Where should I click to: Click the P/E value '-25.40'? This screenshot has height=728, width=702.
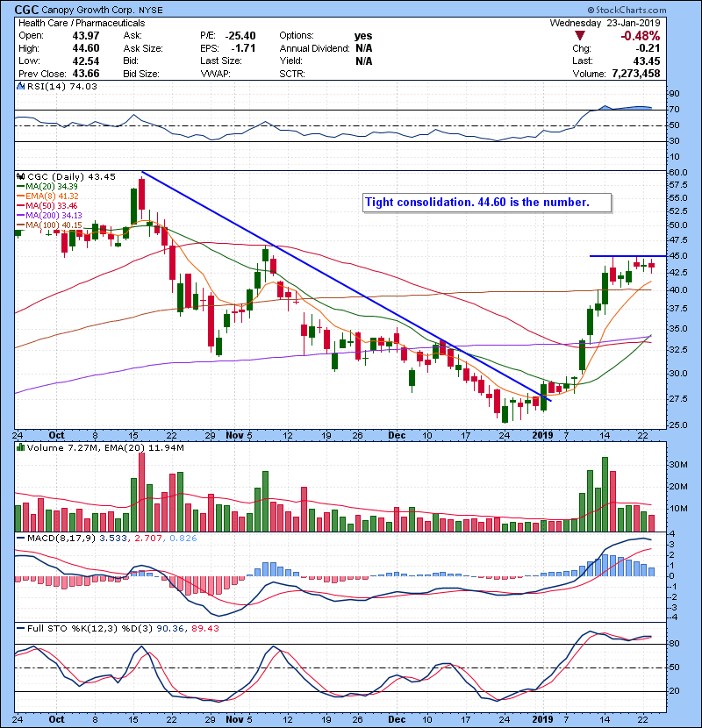(240, 36)
